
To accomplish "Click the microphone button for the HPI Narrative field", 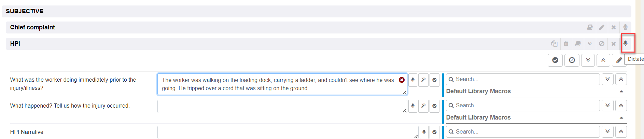I will [x=424, y=132].
